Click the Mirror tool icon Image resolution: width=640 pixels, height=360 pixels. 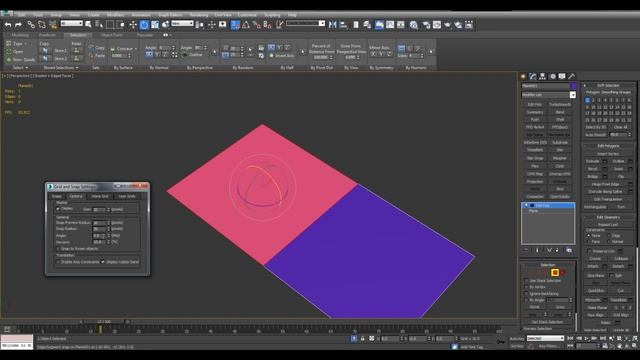point(333,25)
